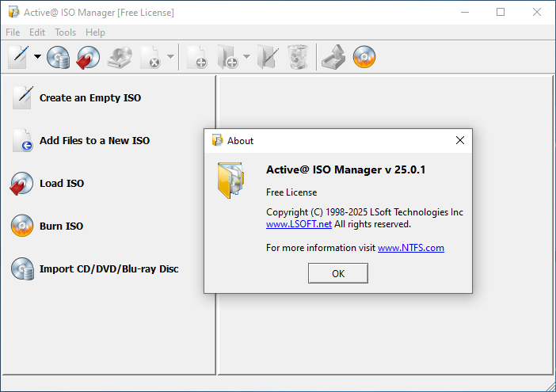The height and width of the screenshot is (392, 556).
Task: Open the www.NTFS.com link
Action: [x=411, y=248]
